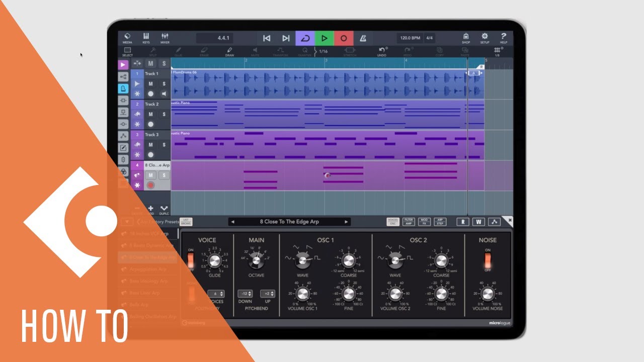Open the Keys keyboard panel
The height and width of the screenshot is (362, 644).
(146, 38)
